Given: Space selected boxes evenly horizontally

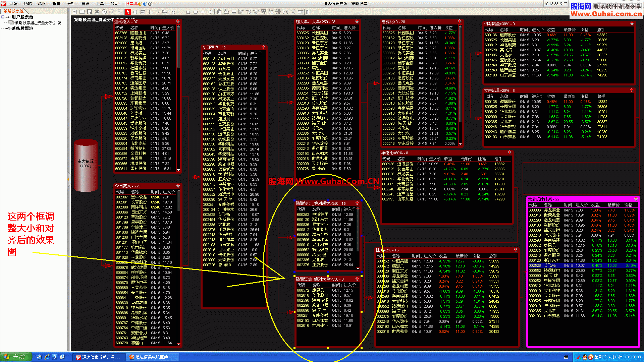Looking at the screenshot, I should click(285, 12).
